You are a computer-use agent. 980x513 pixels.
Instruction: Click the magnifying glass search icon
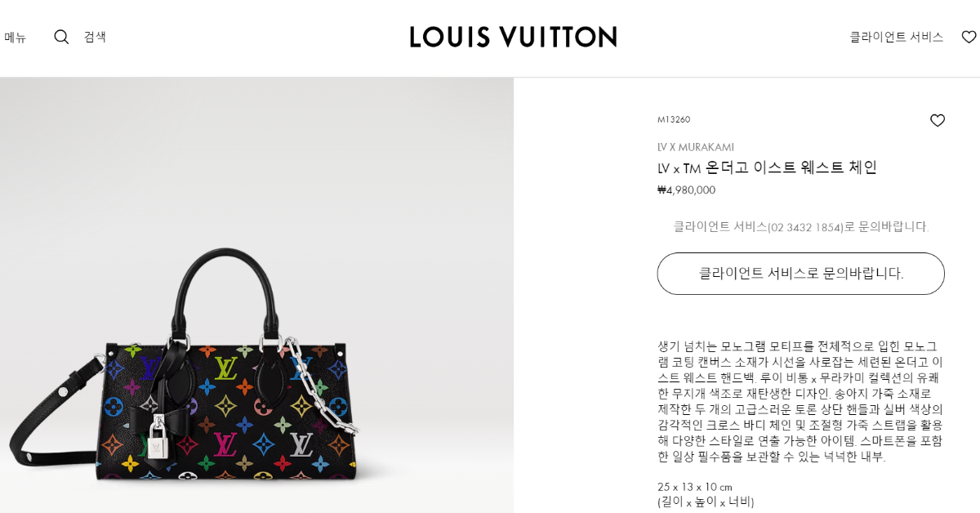coord(61,37)
